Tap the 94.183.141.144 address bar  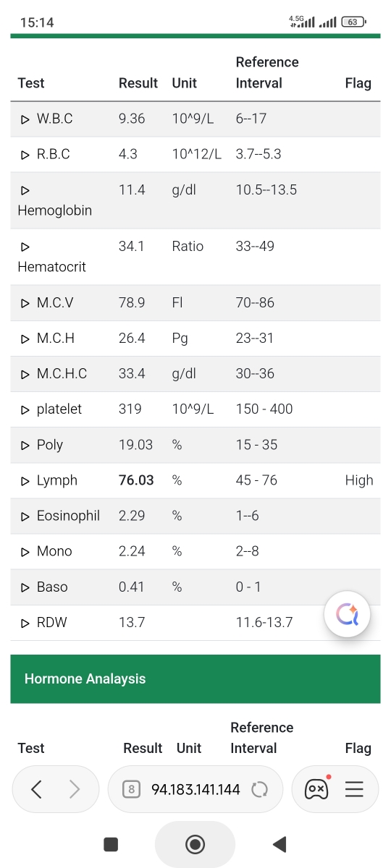point(195,789)
